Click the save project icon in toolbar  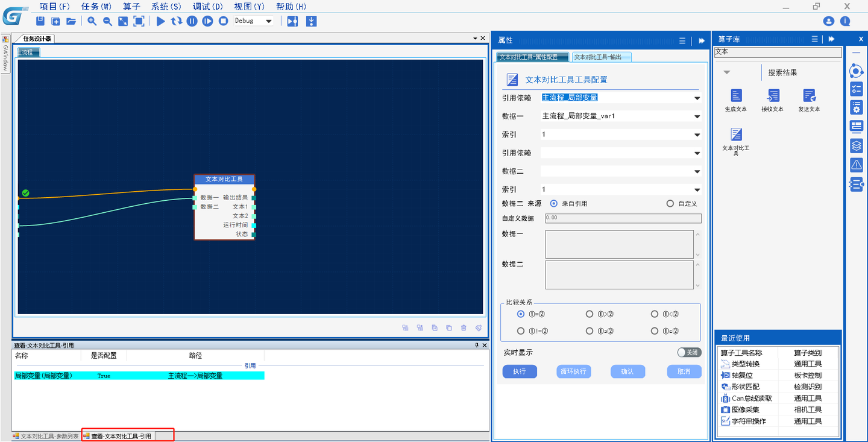(40, 21)
